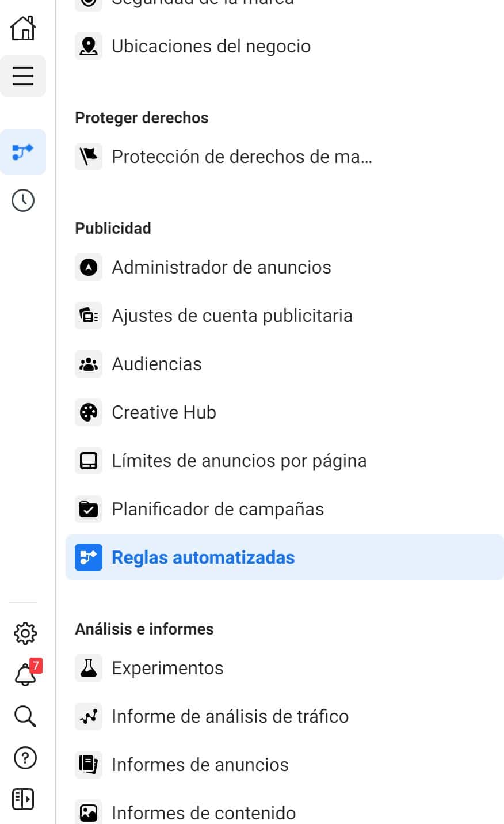Select Límites de anuncios por página
The height and width of the screenshot is (824, 504).
pos(239,461)
